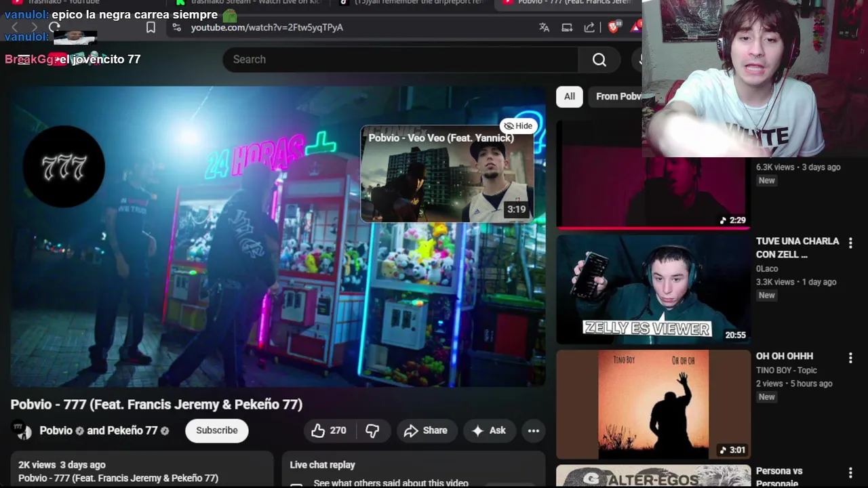Open the Veo Veo suggested video card
This screenshot has width=868, height=488.
448,174
